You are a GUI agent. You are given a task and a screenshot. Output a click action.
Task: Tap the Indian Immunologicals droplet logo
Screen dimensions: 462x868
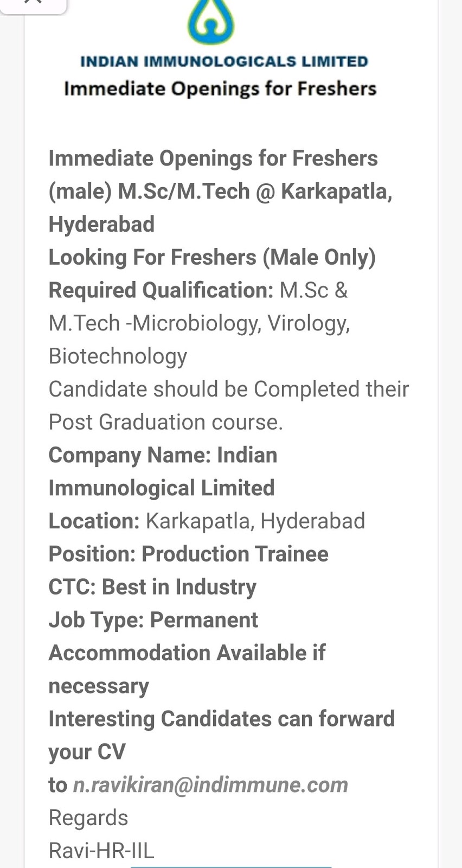(211, 22)
